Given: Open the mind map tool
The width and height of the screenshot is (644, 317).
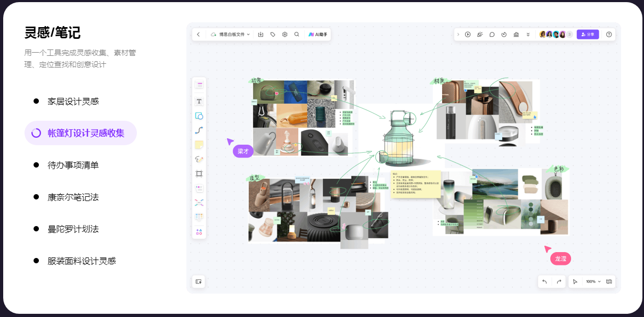Looking at the screenshot, I should pyautogui.click(x=199, y=202).
